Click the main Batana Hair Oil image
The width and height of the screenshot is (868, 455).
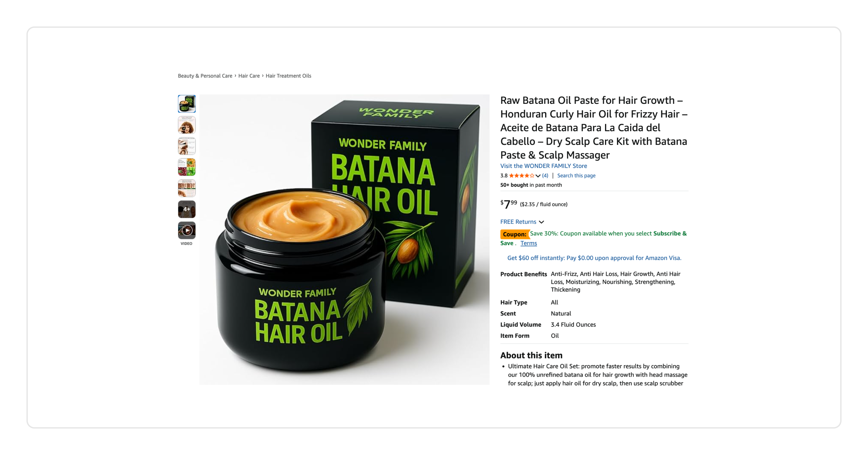[x=344, y=239]
